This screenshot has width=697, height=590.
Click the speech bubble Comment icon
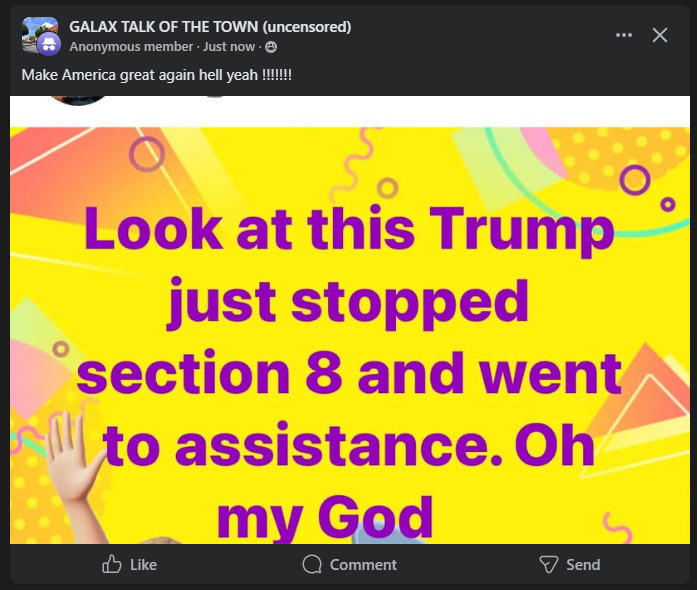(312, 565)
